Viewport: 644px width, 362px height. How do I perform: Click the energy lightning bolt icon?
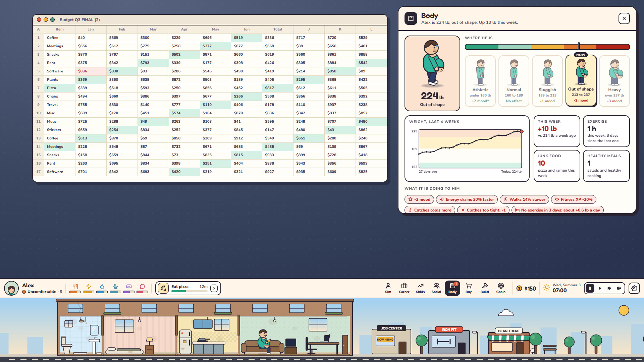coord(89,286)
